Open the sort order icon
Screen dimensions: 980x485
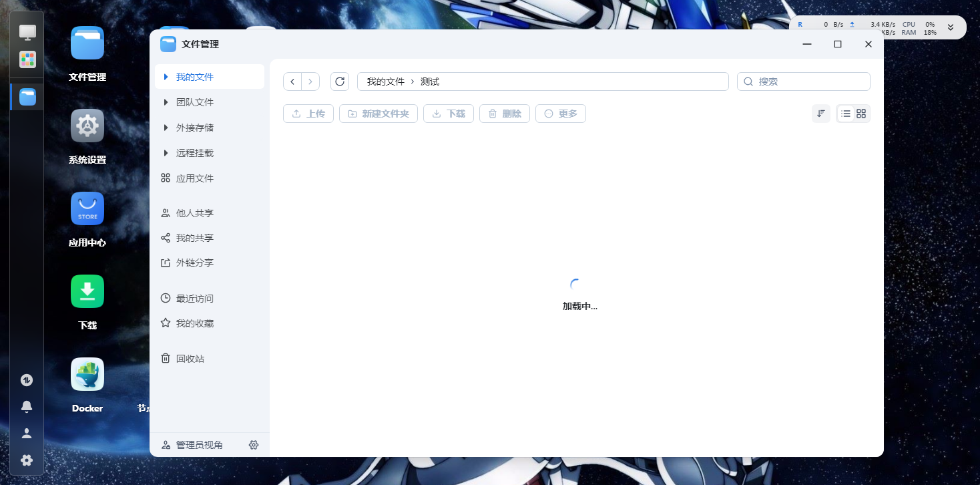[820, 114]
